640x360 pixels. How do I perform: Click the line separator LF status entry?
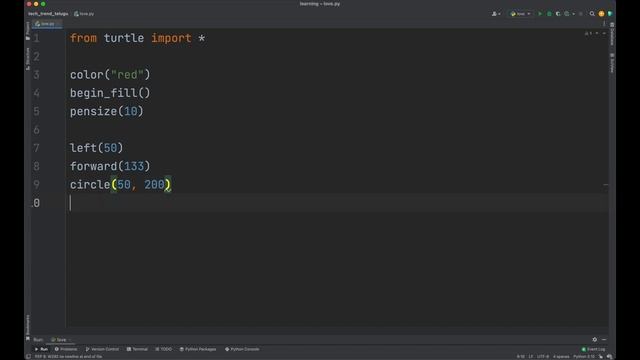click(x=531, y=357)
